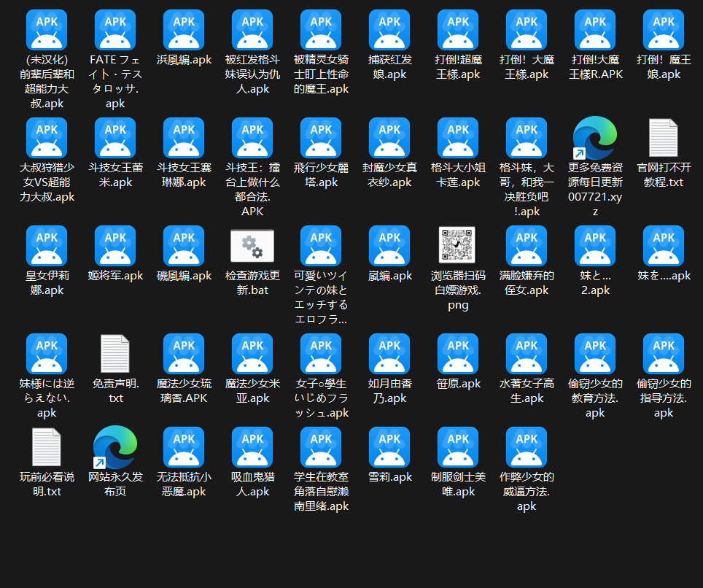Select the 捕获红发娘 APK
Viewport: 703px width, 588px height.
tap(389, 30)
